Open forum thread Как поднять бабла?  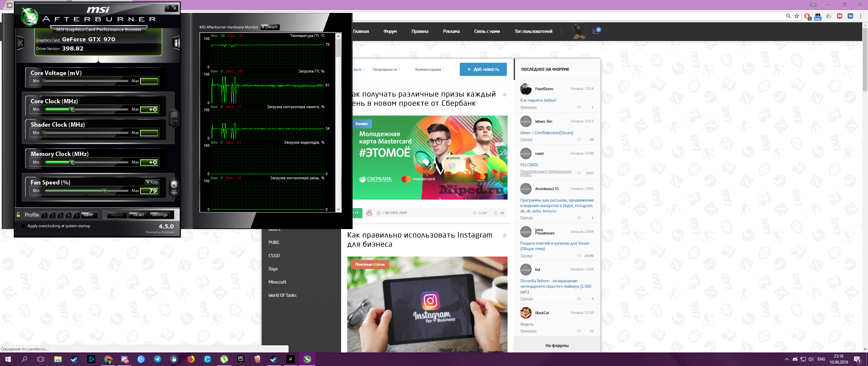coord(538,100)
